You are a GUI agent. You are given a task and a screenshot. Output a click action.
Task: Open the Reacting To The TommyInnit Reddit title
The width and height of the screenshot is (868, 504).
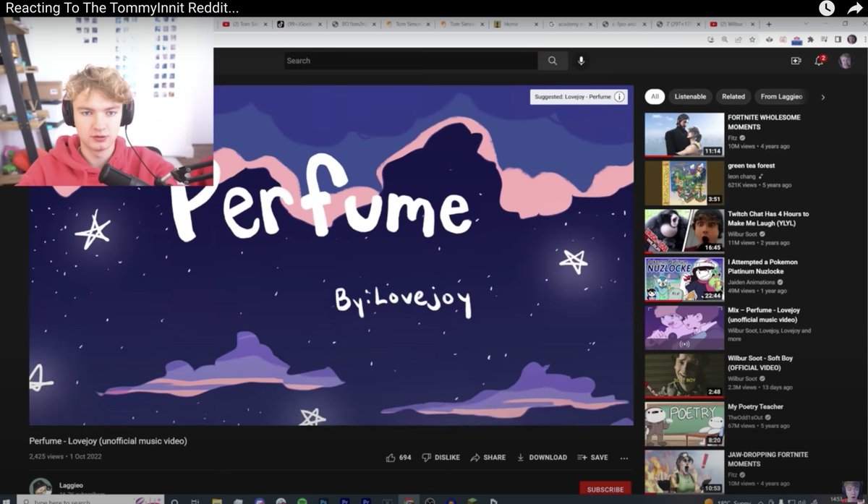coord(122,8)
